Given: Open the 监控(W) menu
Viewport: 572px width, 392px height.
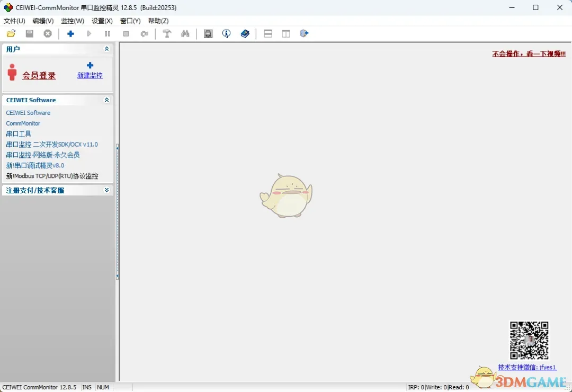Looking at the screenshot, I should click(x=73, y=21).
